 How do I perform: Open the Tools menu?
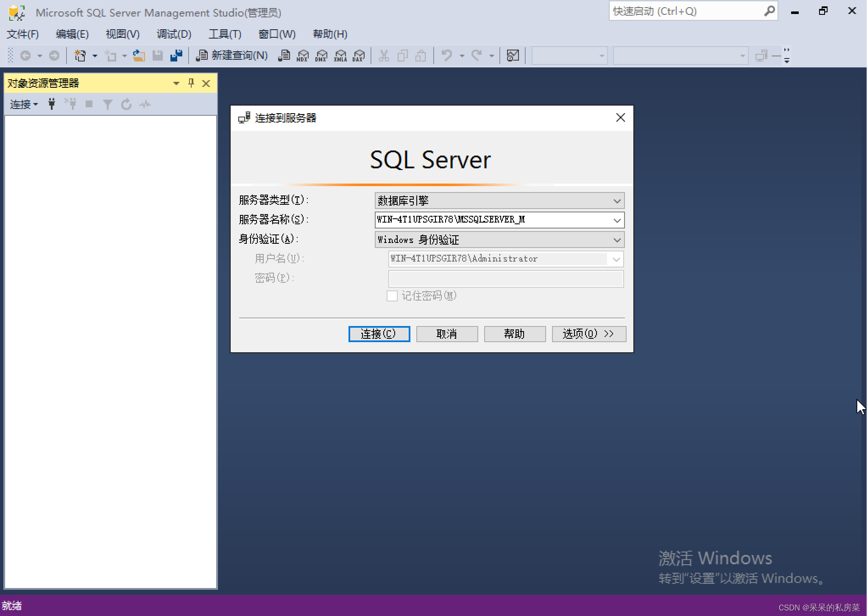(225, 34)
